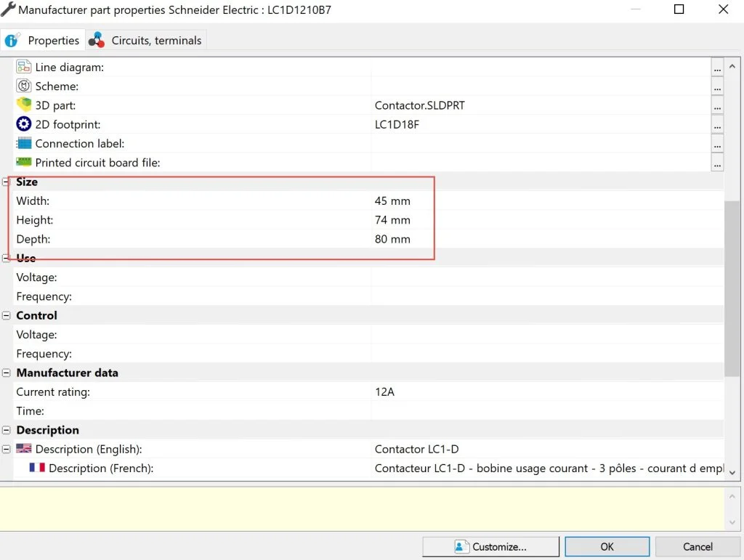This screenshot has width=744, height=560.
Task: Switch to the Circuits, terminals tab
Action: (x=147, y=41)
